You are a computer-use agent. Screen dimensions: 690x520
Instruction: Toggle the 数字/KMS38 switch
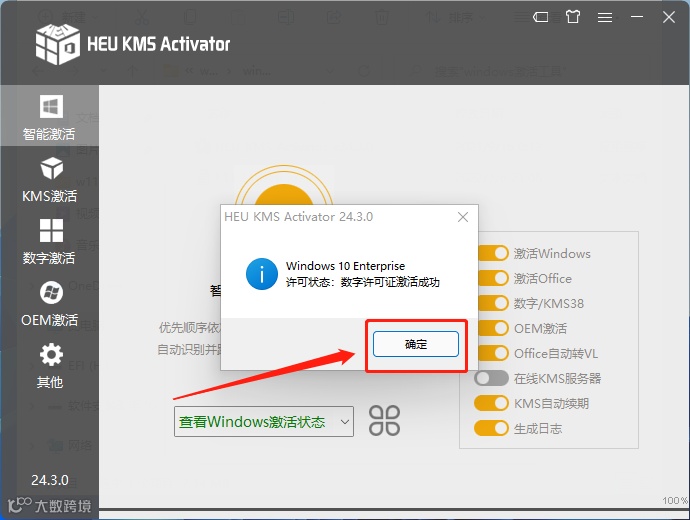click(x=492, y=304)
